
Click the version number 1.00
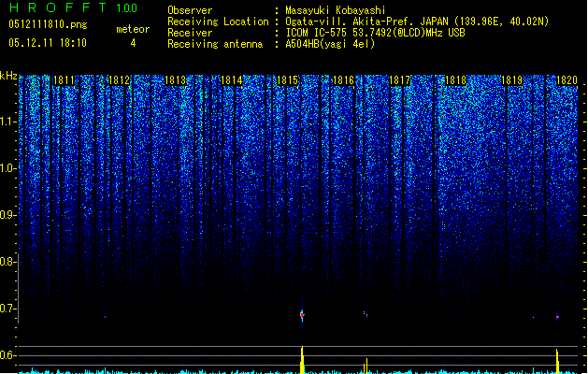(x=127, y=7)
